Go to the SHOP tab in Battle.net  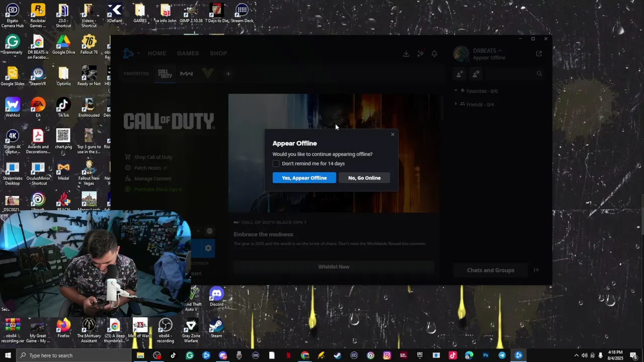(x=218, y=53)
